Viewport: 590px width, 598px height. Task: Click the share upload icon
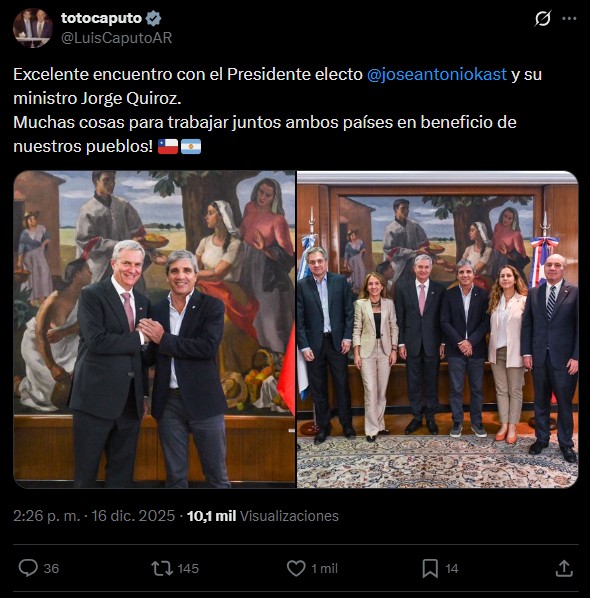[564, 568]
